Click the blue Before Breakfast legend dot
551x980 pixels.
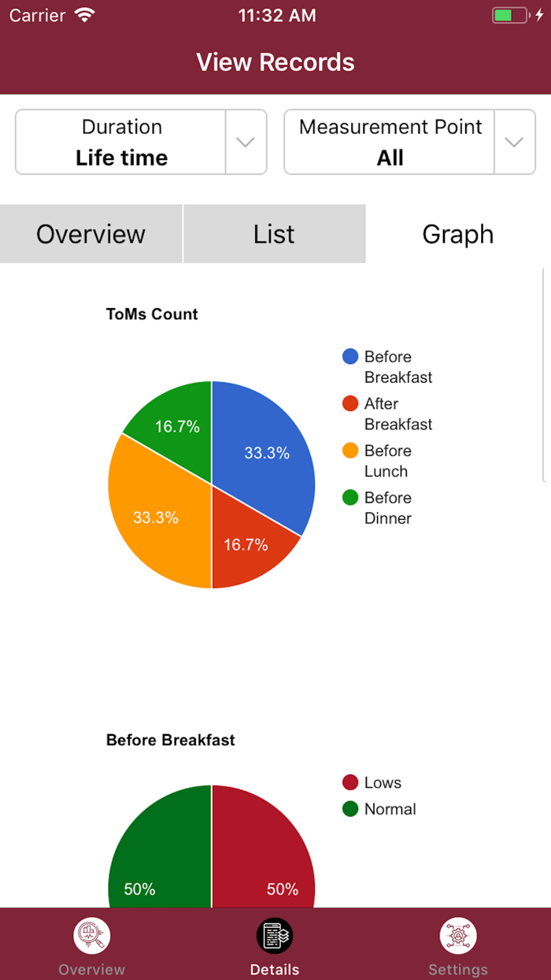coord(350,357)
